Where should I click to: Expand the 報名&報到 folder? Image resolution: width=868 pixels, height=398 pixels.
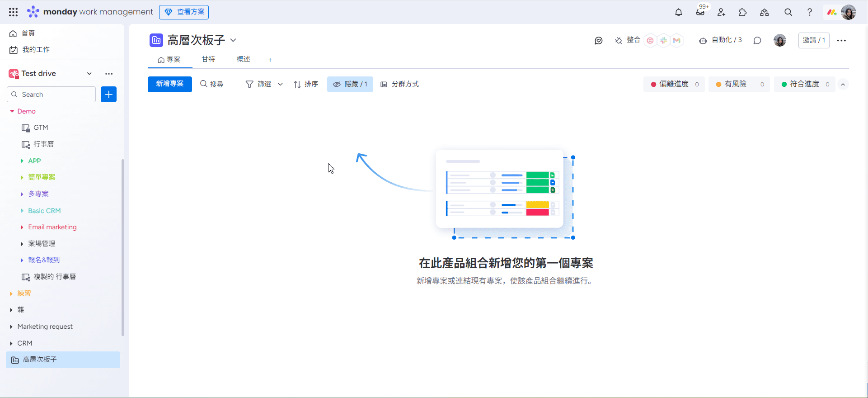click(x=22, y=260)
